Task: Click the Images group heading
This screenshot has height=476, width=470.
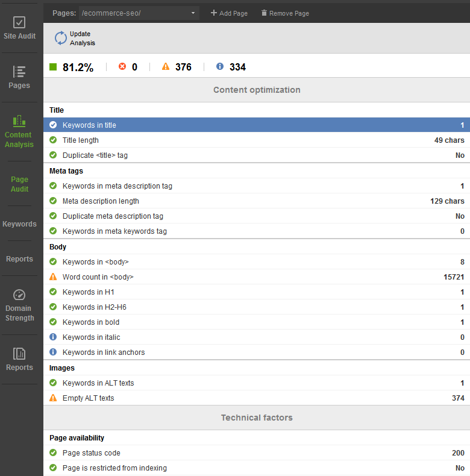Action: pos(62,368)
